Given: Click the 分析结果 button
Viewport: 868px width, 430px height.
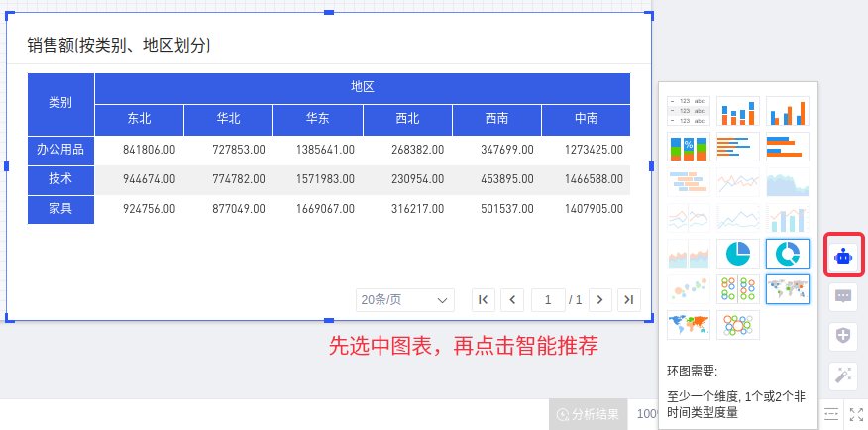Looking at the screenshot, I should [589, 414].
